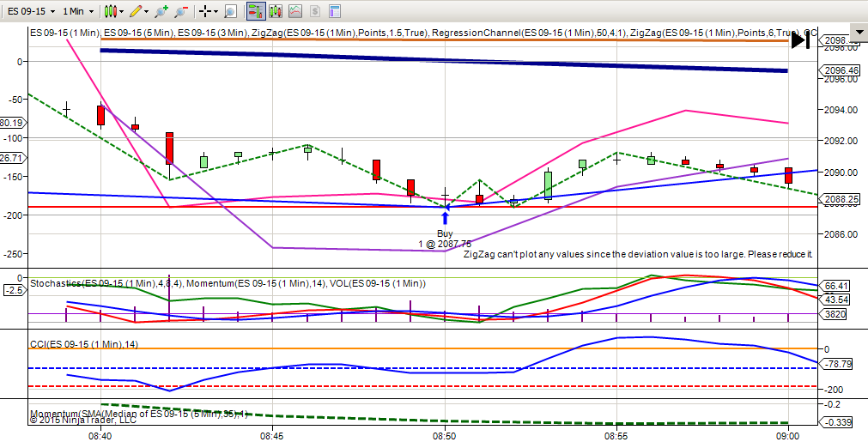Expand the chart style dropdown arrow
This screenshot has height=448, width=868.
point(121,11)
